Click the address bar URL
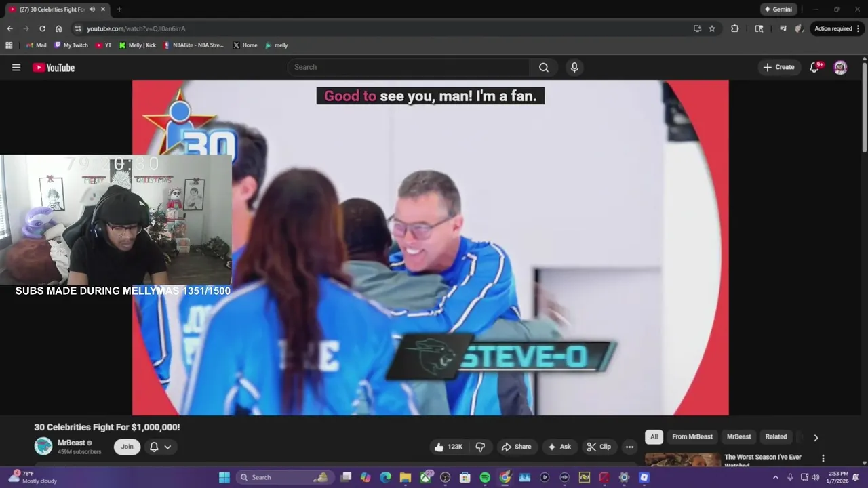868x488 pixels. point(136,28)
